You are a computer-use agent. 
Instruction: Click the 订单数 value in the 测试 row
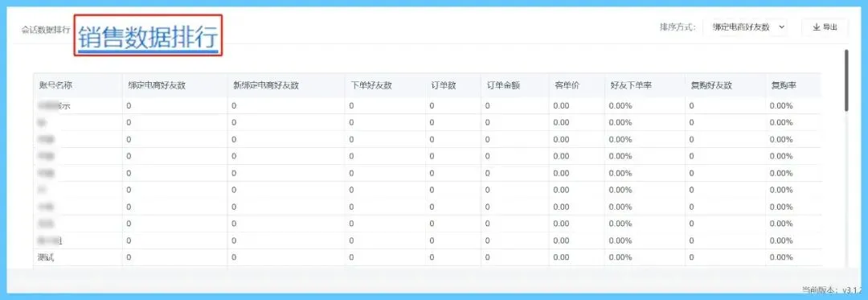[432, 257]
